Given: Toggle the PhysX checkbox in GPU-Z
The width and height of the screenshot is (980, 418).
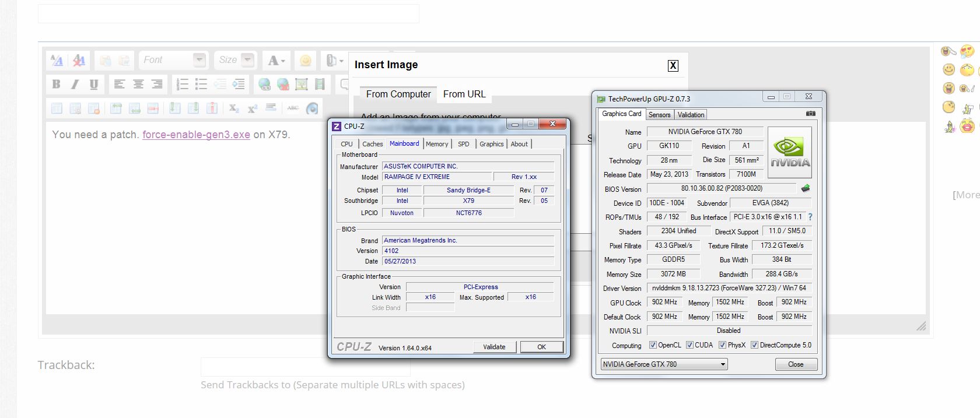Looking at the screenshot, I should 722,345.
